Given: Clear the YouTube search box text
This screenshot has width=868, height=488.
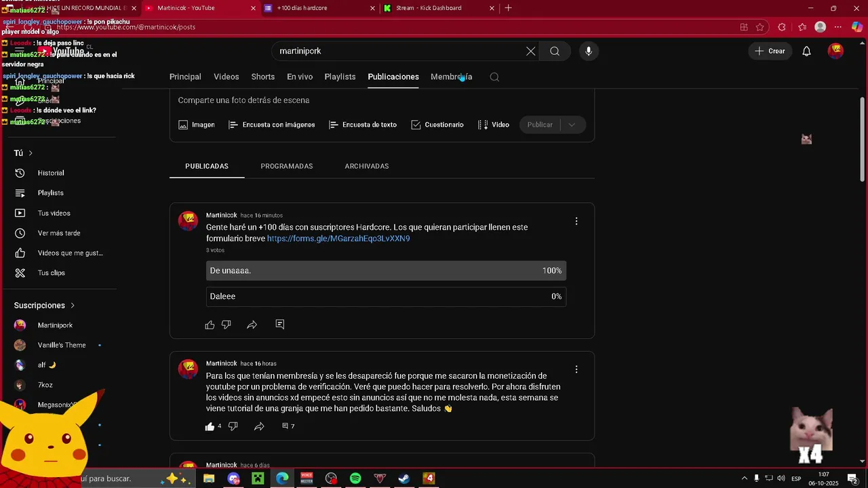Looking at the screenshot, I should 530,51.
